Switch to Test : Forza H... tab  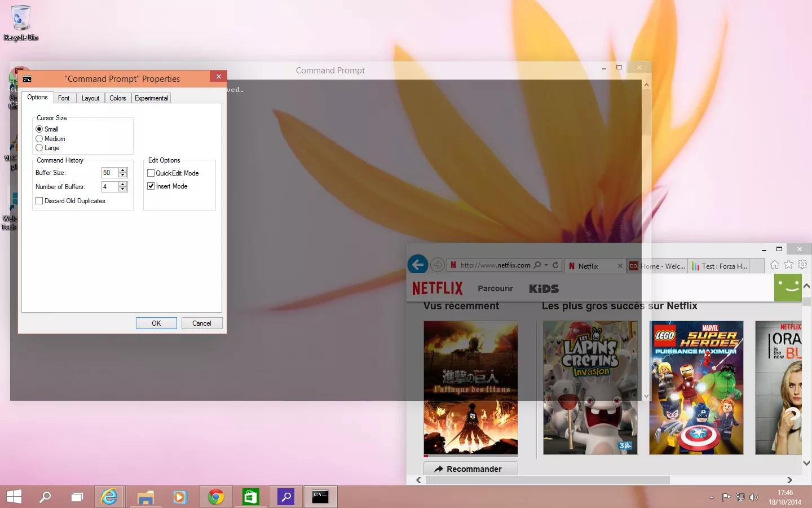pos(719,266)
